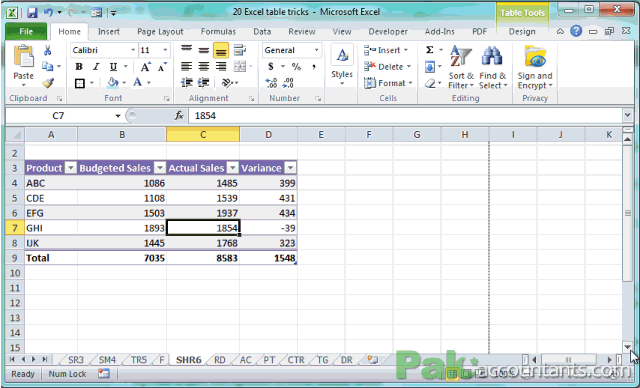Viewport: 640px width, 388px height.
Task: Click the Paste button
Action: (23, 65)
